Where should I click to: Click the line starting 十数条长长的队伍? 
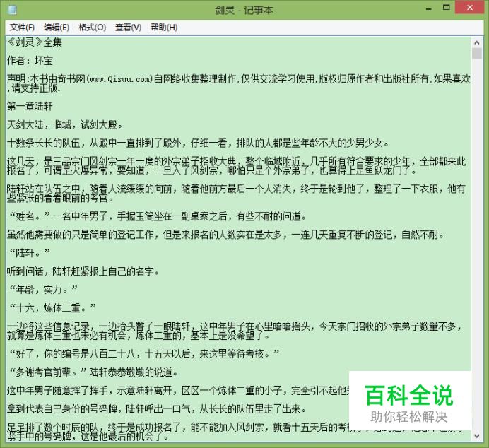click(x=199, y=143)
